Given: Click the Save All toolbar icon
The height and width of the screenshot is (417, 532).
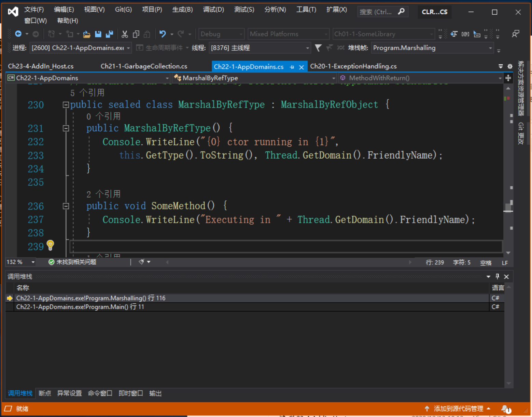Looking at the screenshot, I should pos(109,34).
